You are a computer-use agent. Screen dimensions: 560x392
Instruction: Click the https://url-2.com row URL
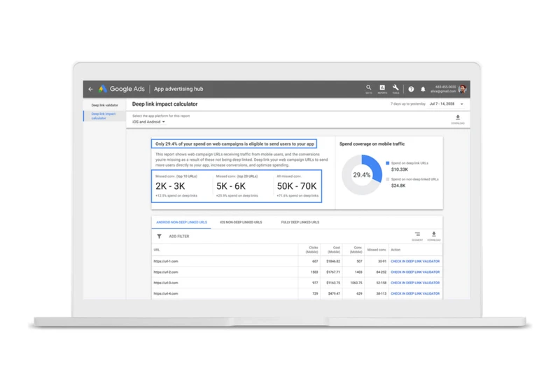[166, 272]
